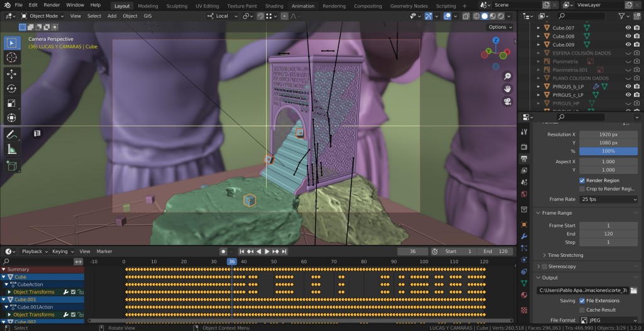Enable the Cache Result checkbox

click(582, 310)
